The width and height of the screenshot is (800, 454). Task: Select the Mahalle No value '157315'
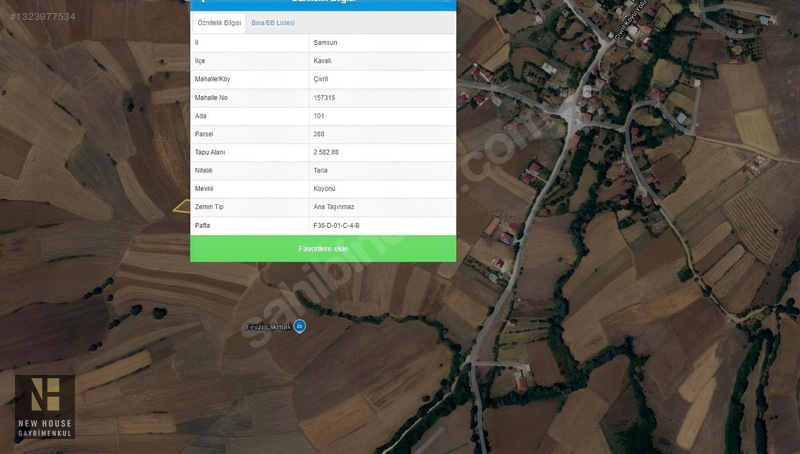(x=324, y=97)
